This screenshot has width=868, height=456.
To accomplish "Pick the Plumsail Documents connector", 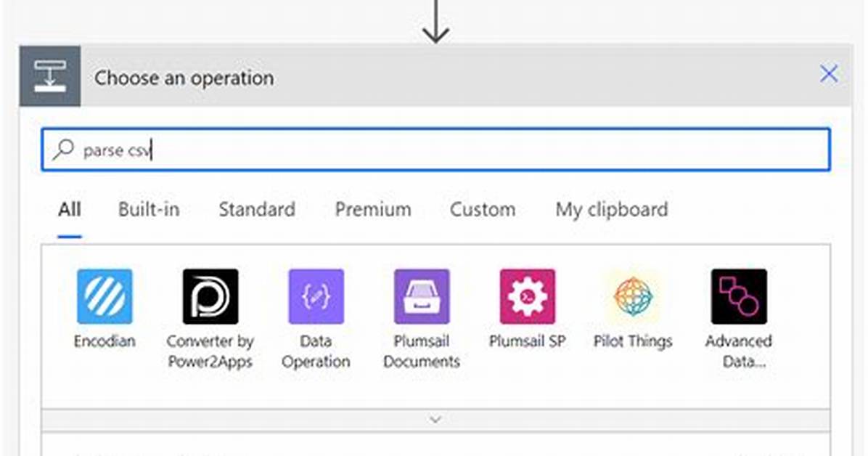I will 422,296.
